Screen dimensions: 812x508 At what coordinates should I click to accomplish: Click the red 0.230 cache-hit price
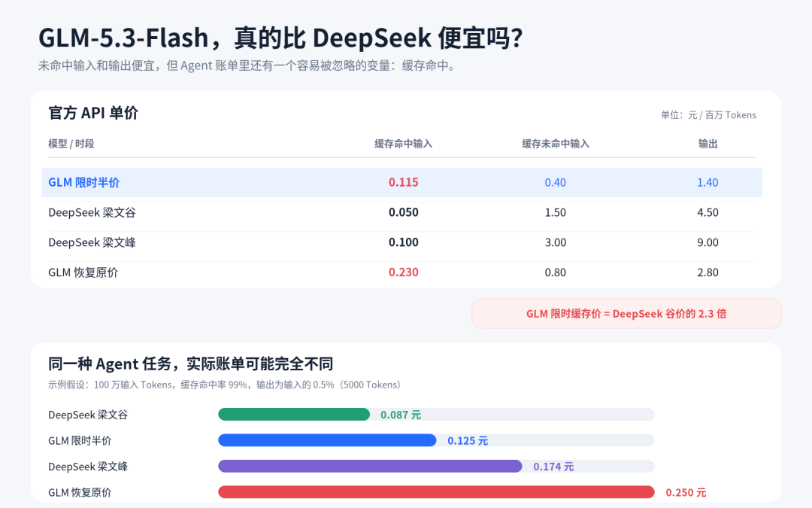pos(404,272)
